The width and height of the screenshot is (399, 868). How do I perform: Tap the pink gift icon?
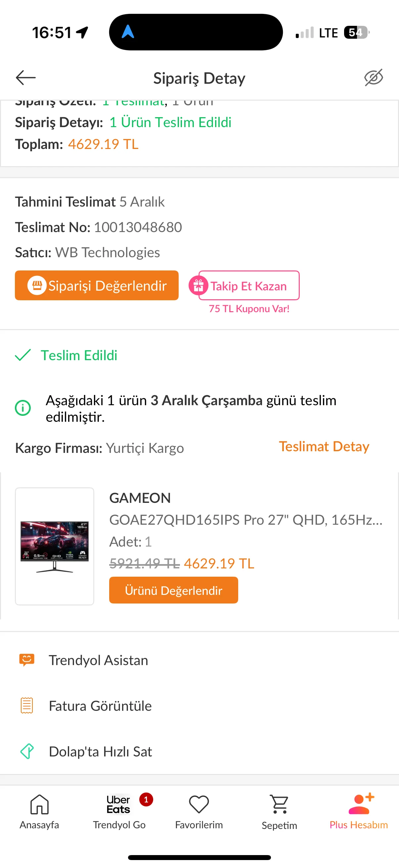point(198,285)
